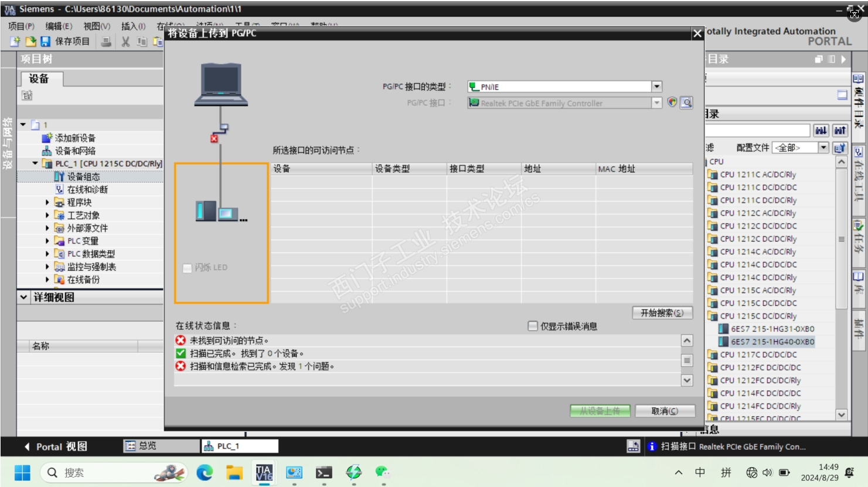
Task: Click the icon left of the scan status message
Action: click(651, 447)
